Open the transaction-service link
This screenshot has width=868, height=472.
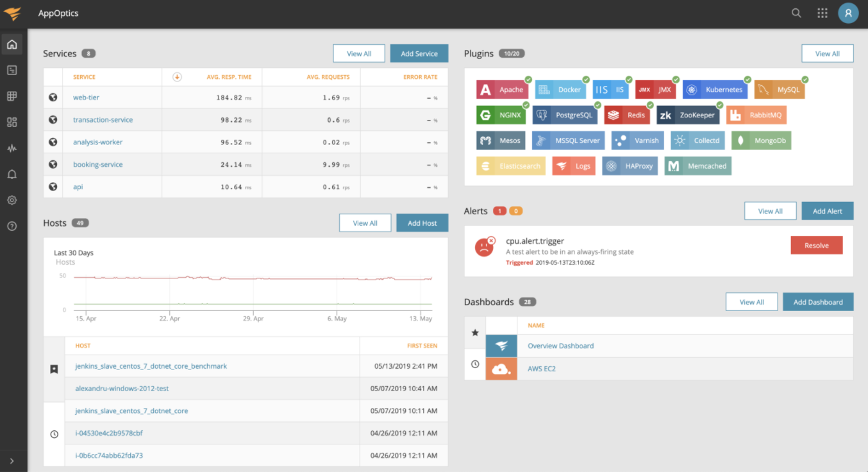(x=103, y=120)
